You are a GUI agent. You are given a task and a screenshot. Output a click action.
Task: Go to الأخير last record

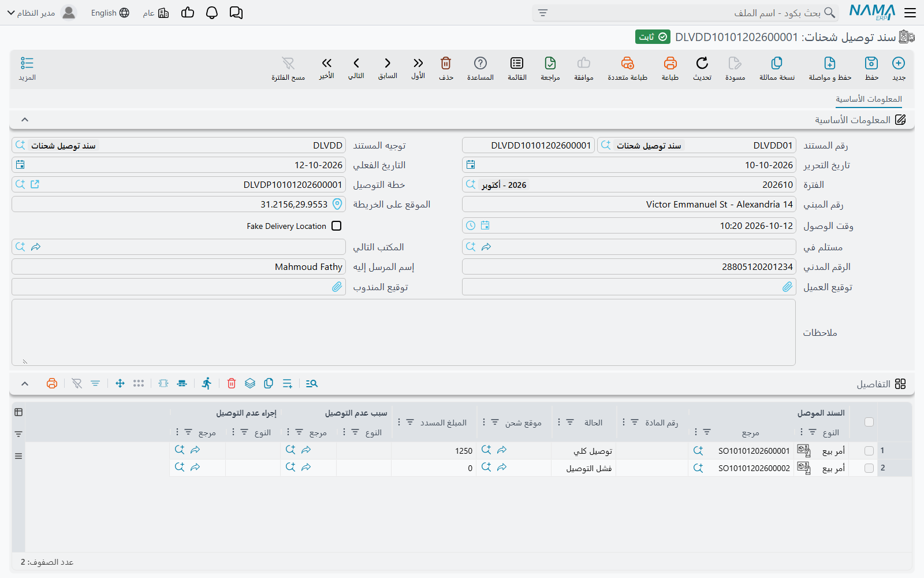click(x=327, y=63)
